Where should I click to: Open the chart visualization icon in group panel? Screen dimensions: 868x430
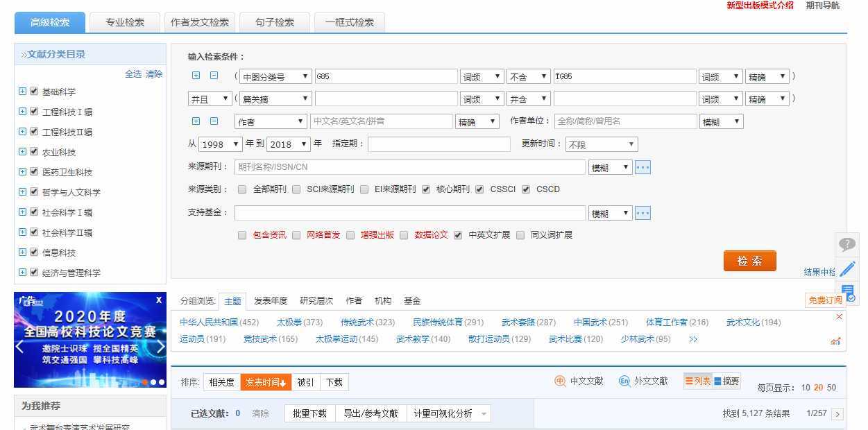[x=835, y=341]
